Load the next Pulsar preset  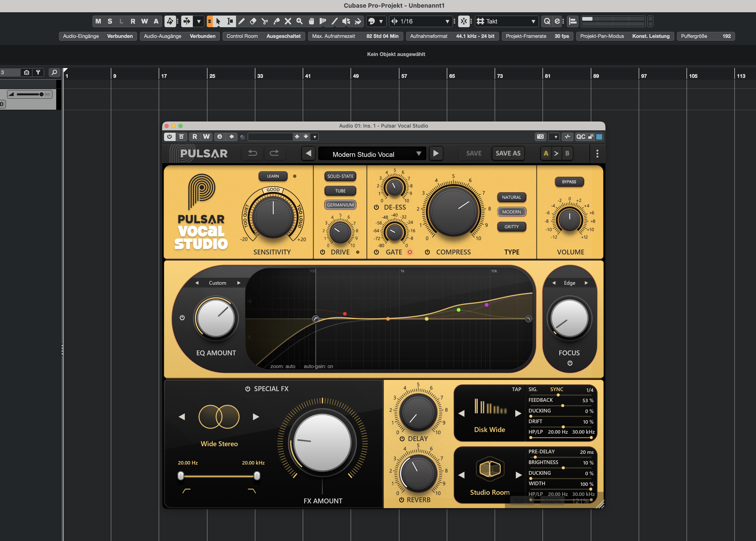coord(436,153)
